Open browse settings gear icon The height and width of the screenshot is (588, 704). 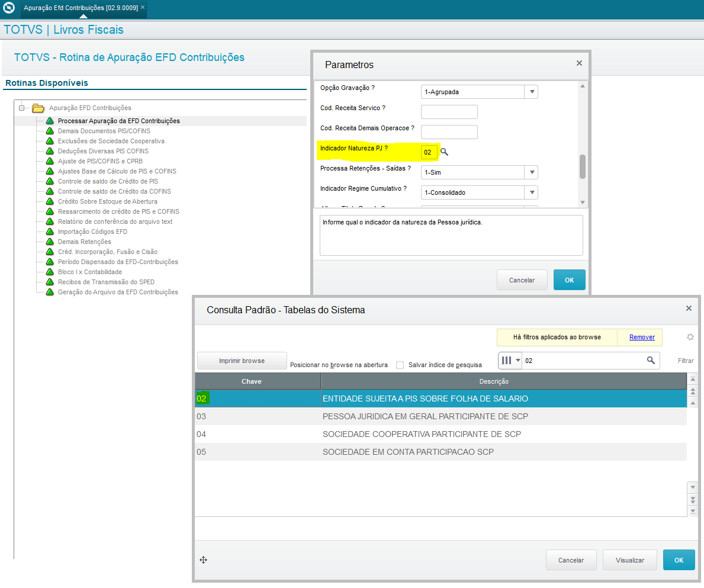pyautogui.click(x=690, y=337)
